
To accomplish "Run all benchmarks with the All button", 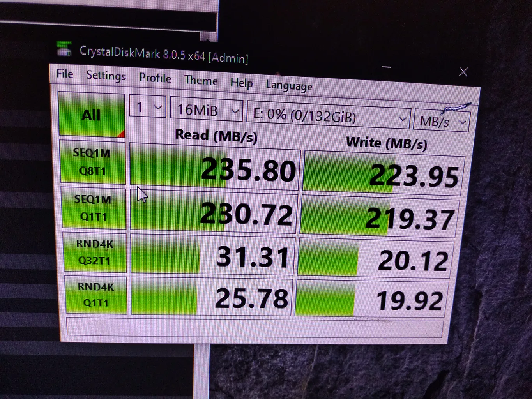I will pos(92,115).
